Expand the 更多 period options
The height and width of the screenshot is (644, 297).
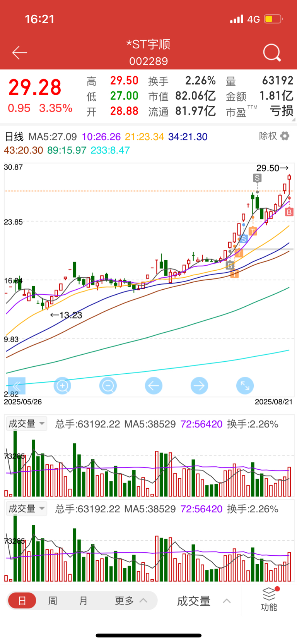click(x=131, y=601)
